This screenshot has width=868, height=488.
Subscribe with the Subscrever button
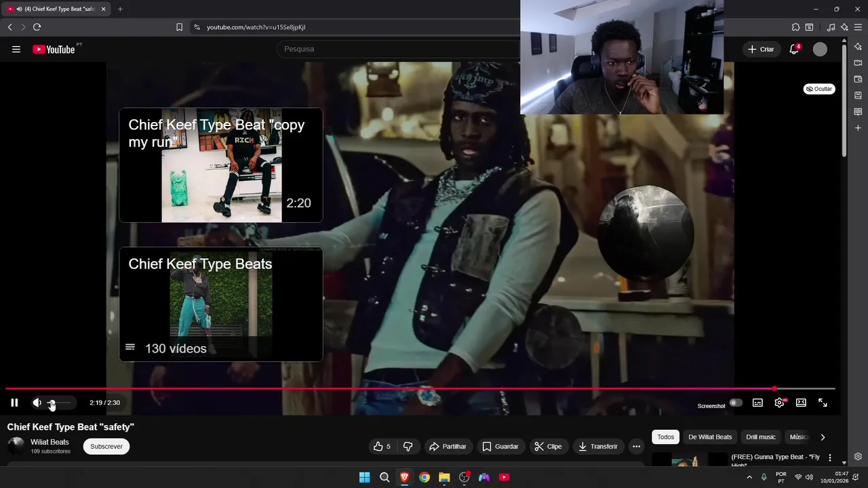[x=106, y=447]
